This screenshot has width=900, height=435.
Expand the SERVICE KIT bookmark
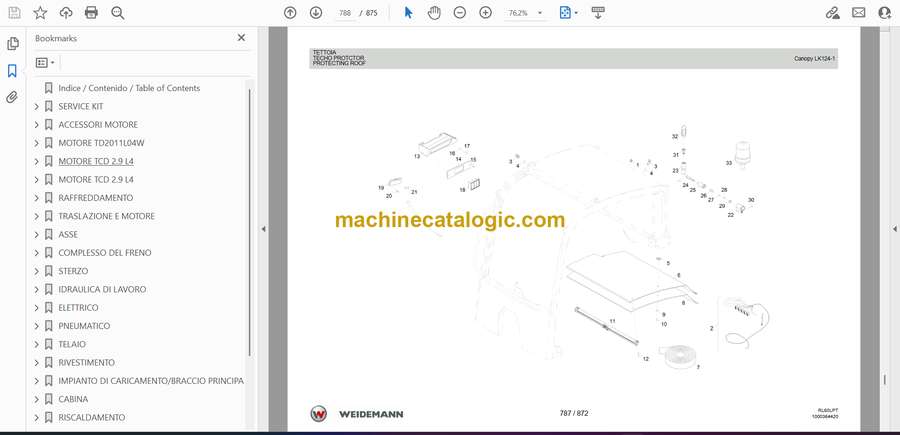click(37, 107)
